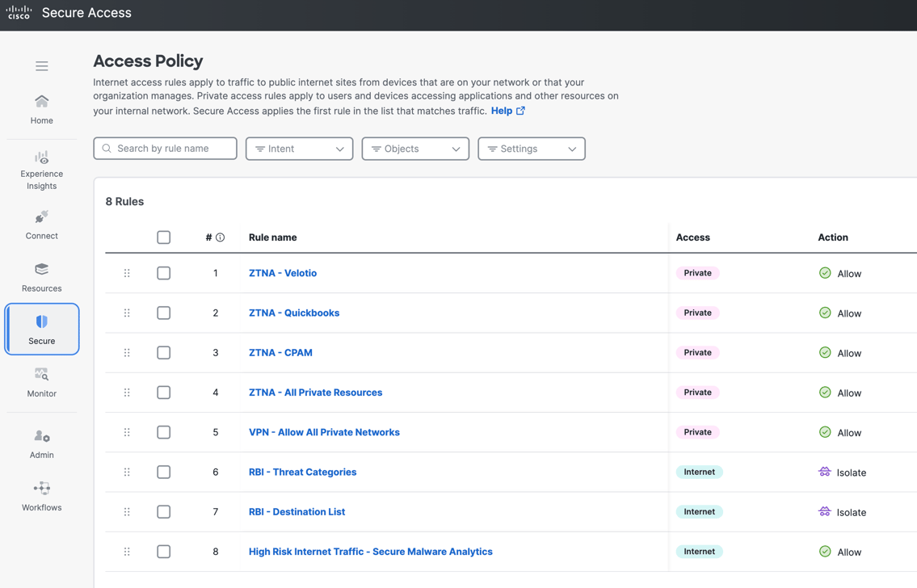Toggle the hamburger menu icon
The width and height of the screenshot is (917, 588).
(41, 66)
